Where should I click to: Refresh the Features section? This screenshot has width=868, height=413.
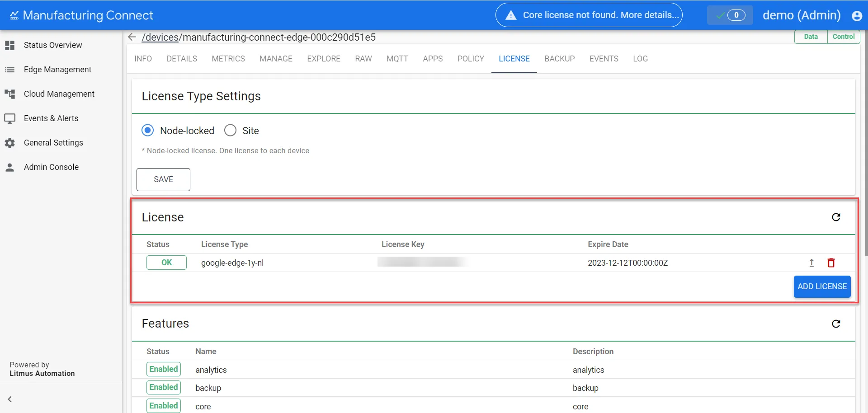[x=836, y=324]
